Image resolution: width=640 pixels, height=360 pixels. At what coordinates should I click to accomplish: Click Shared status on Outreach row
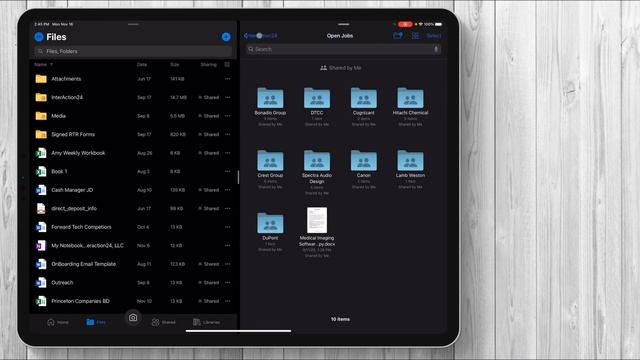209,282
